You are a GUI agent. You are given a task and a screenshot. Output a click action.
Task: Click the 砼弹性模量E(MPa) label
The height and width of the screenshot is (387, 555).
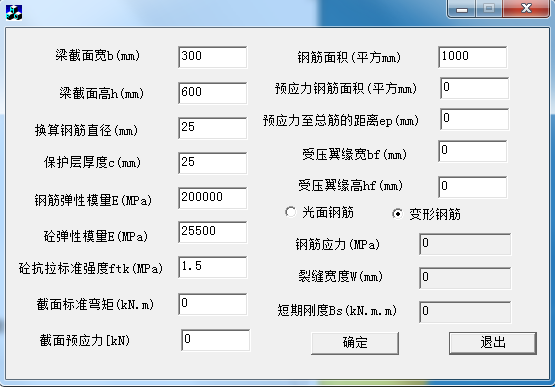point(96,236)
